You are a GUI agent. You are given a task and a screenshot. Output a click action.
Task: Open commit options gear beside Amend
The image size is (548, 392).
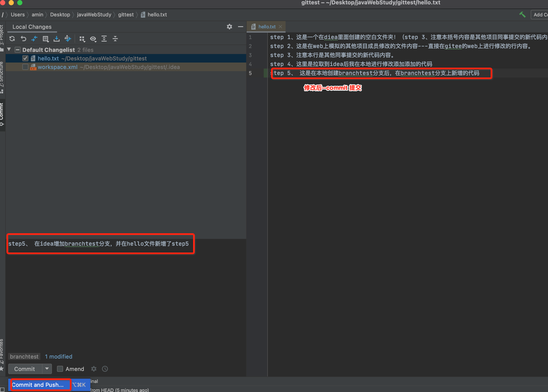[x=94, y=368]
